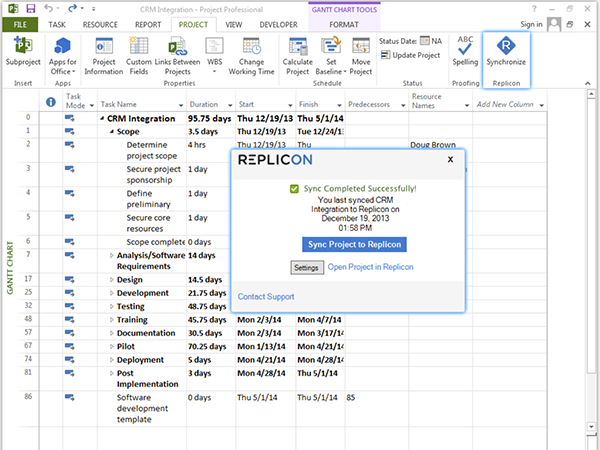Collapse CRM Integration summary task
The image size is (600, 450).
tap(102, 119)
